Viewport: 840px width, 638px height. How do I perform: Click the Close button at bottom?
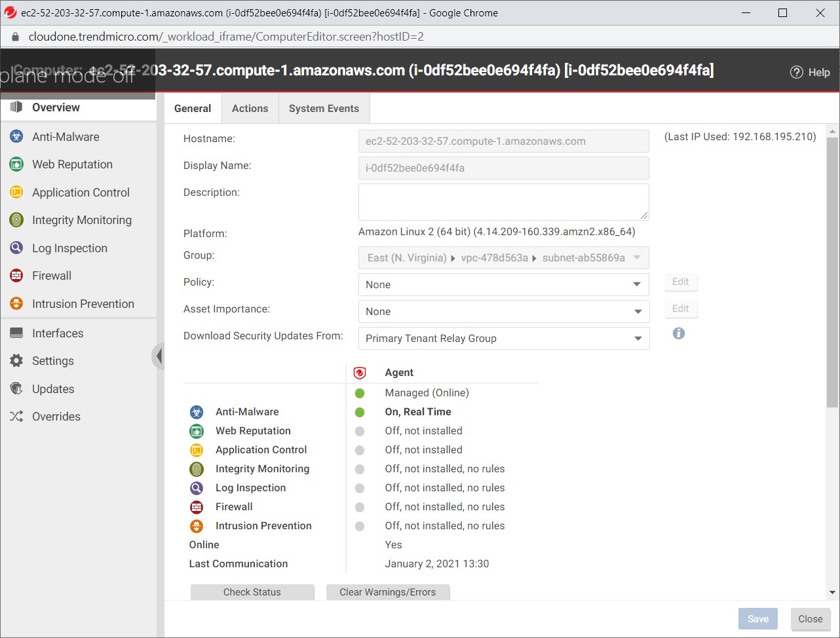[x=811, y=619]
